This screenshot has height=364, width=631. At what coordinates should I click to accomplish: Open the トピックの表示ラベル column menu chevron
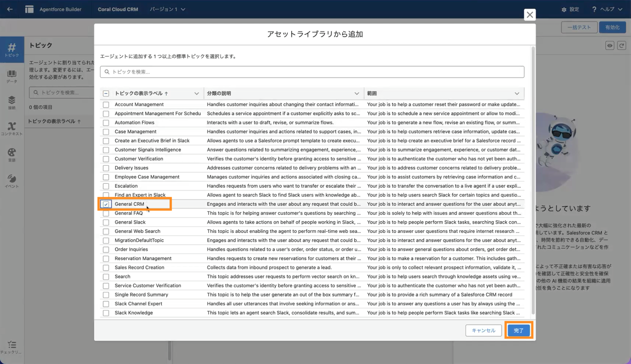point(197,93)
